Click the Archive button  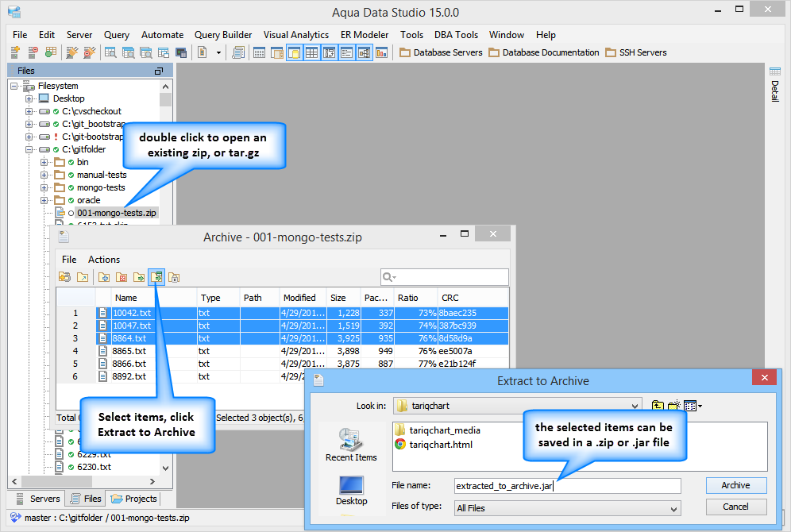[736, 485]
